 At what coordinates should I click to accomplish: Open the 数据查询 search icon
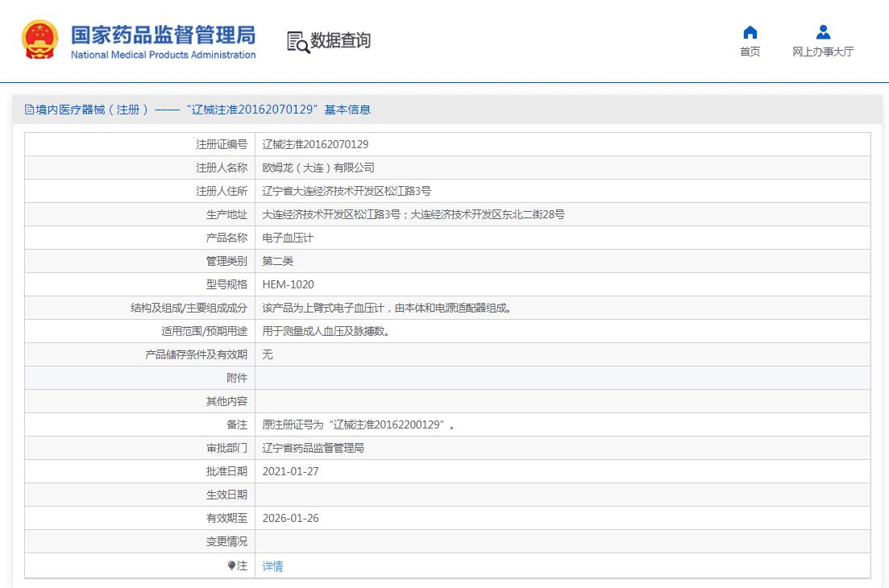pyautogui.click(x=298, y=42)
